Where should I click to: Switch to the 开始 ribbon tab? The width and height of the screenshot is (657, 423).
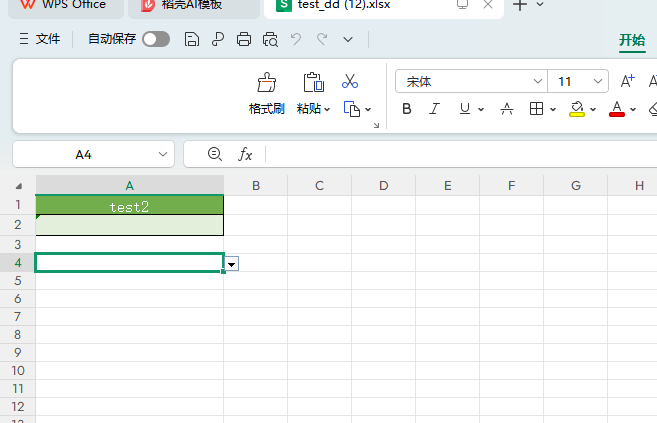(632, 40)
